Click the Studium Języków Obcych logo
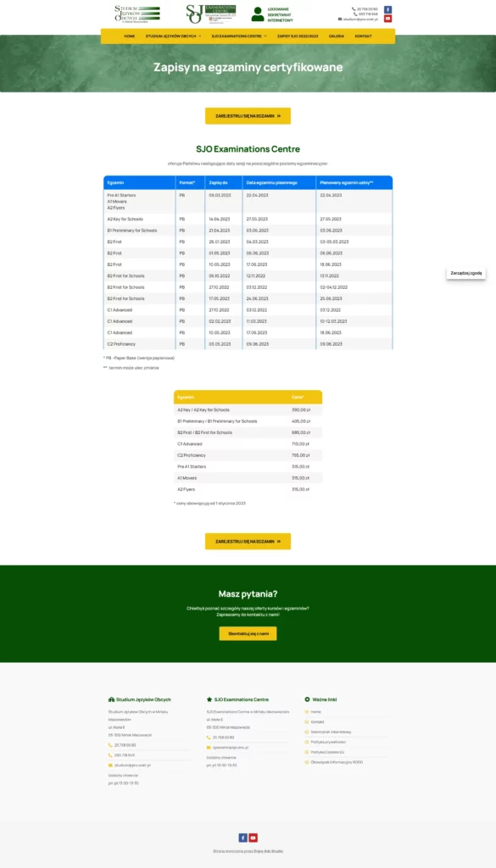The image size is (496, 868). point(137,14)
